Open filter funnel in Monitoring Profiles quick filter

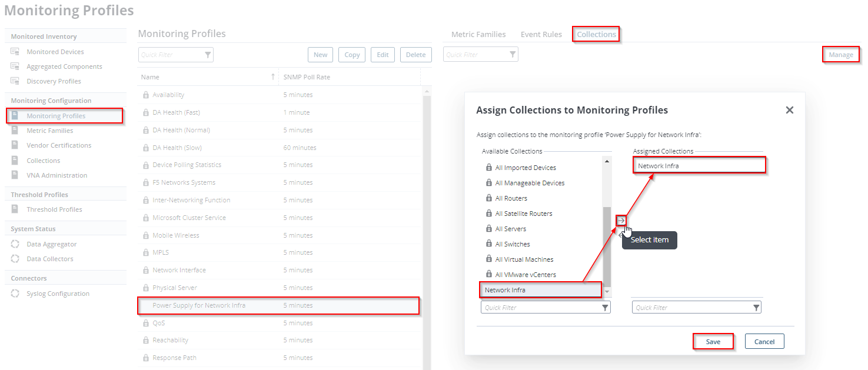(x=208, y=55)
